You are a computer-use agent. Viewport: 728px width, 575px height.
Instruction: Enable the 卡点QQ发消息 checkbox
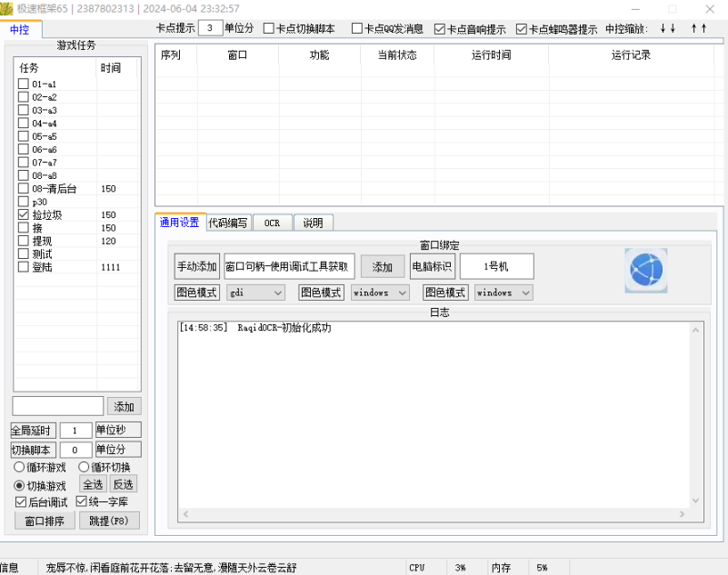357,27
